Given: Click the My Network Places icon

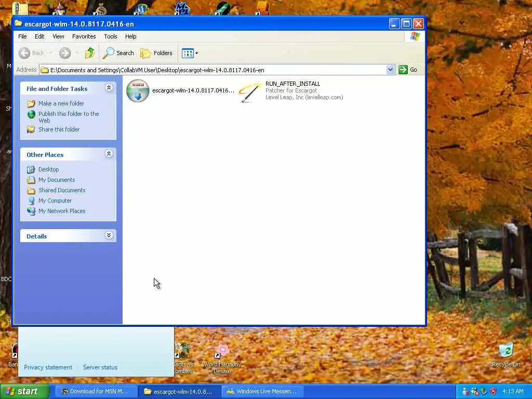Looking at the screenshot, I should pyautogui.click(x=31, y=211).
